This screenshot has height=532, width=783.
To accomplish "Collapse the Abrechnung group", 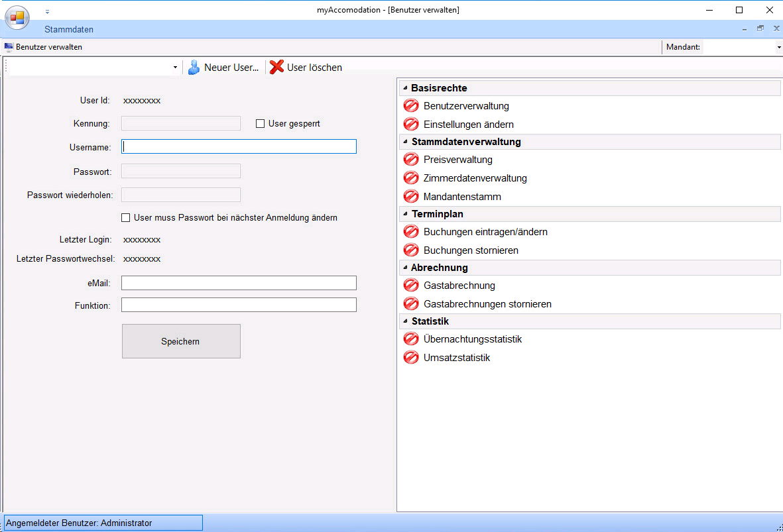I will click(x=406, y=268).
